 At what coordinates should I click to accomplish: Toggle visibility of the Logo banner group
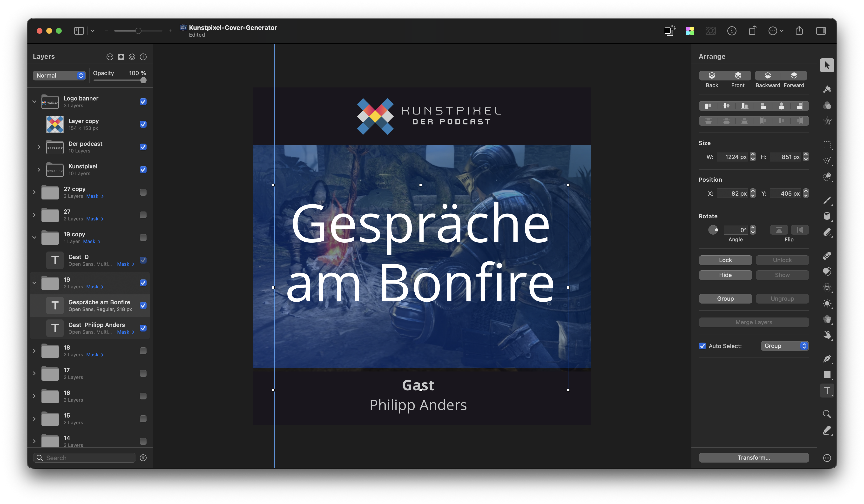click(x=143, y=101)
